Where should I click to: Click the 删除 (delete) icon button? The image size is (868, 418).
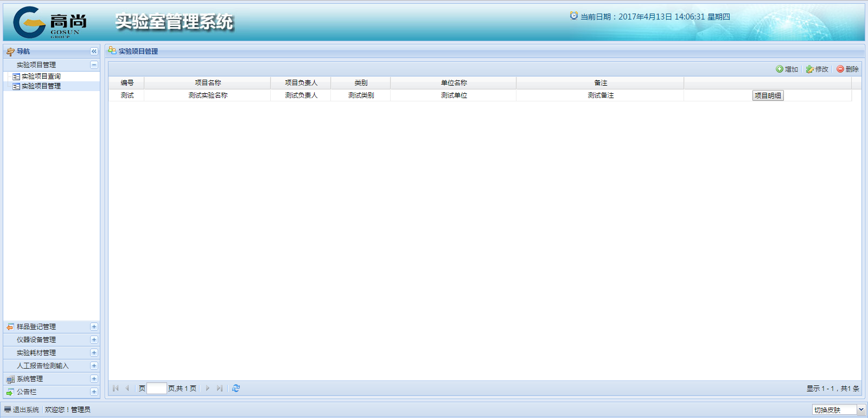click(847, 69)
